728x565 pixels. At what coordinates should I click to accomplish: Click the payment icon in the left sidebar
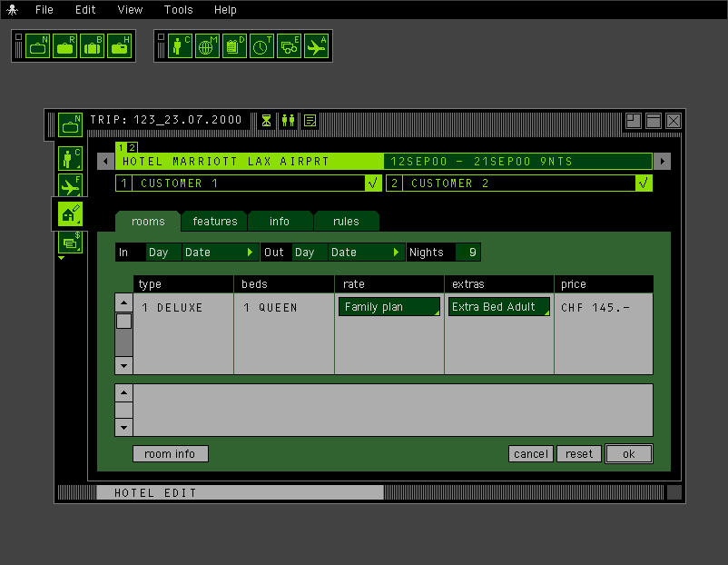tap(70, 242)
